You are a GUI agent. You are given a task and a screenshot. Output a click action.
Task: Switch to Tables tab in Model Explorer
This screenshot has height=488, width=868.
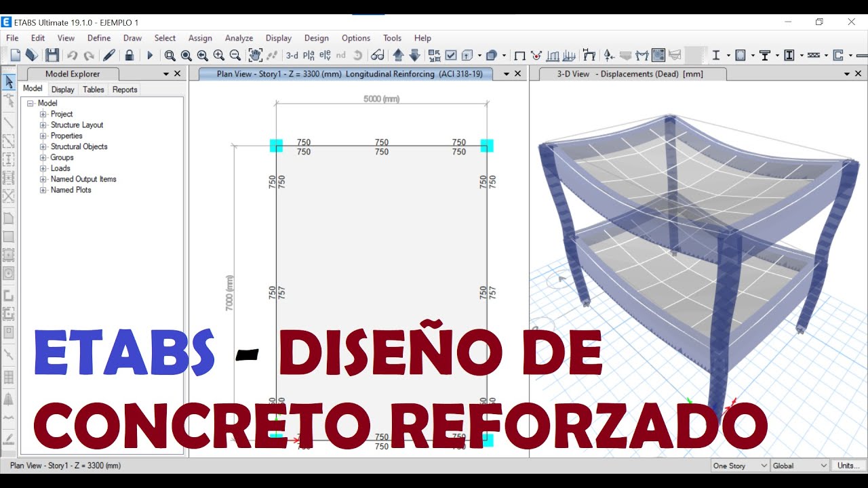click(94, 89)
